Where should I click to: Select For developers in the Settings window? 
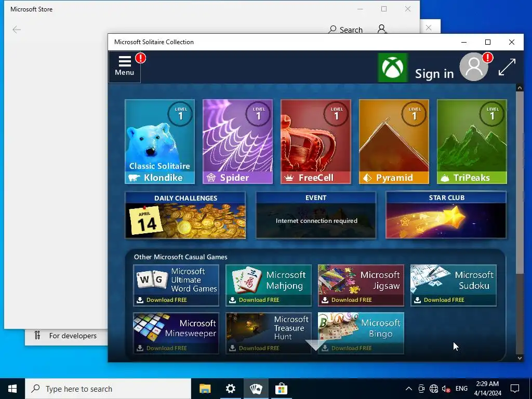point(65,336)
